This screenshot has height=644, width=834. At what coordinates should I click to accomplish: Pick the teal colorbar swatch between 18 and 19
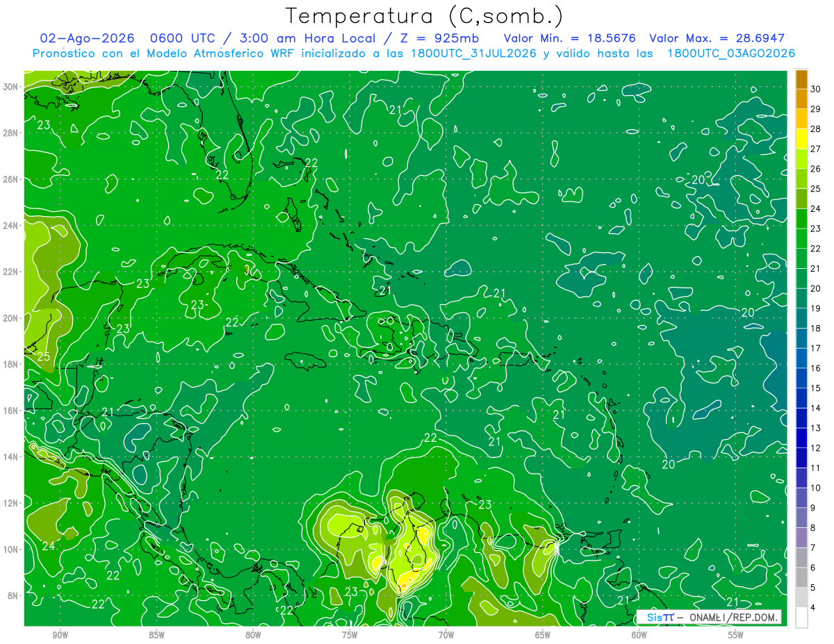pos(801,318)
